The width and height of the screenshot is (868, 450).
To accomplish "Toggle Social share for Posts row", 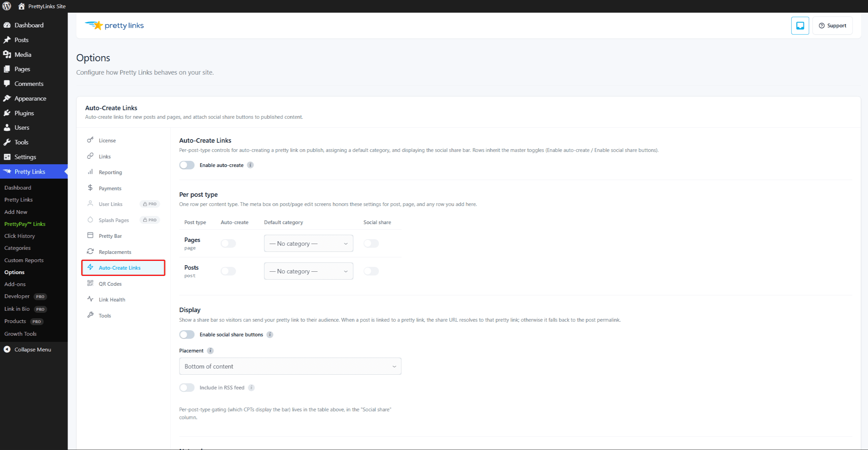I will click(x=371, y=271).
